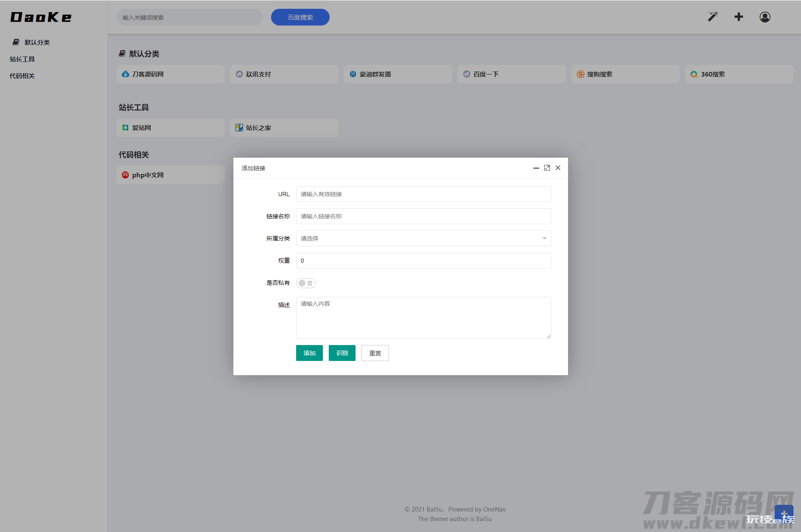Click the plus add-link icon in header
The height and width of the screenshot is (532, 801).
pyautogui.click(x=739, y=17)
